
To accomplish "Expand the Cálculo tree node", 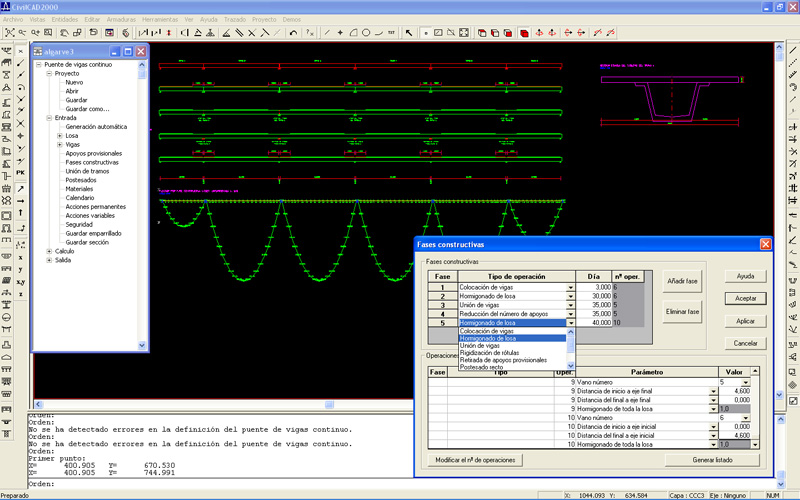I will [49, 251].
